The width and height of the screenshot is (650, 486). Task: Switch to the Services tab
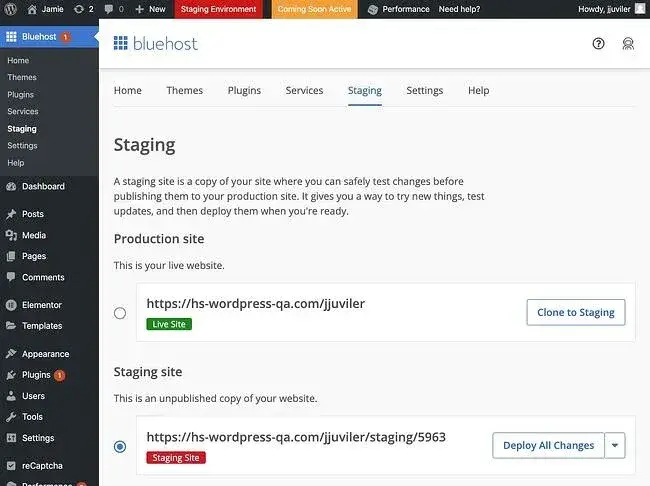pos(304,90)
